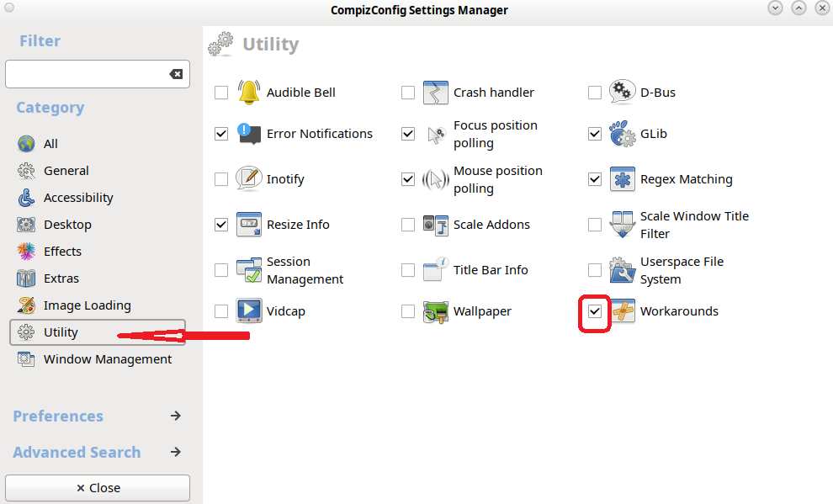833x504 pixels.
Task: Uncheck the Mouse position polling checkbox
Action: point(408,179)
